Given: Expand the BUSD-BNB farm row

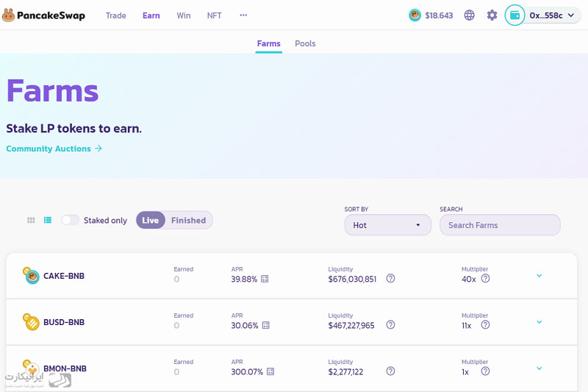Looking at the screenshot, I should click(539, 322).
